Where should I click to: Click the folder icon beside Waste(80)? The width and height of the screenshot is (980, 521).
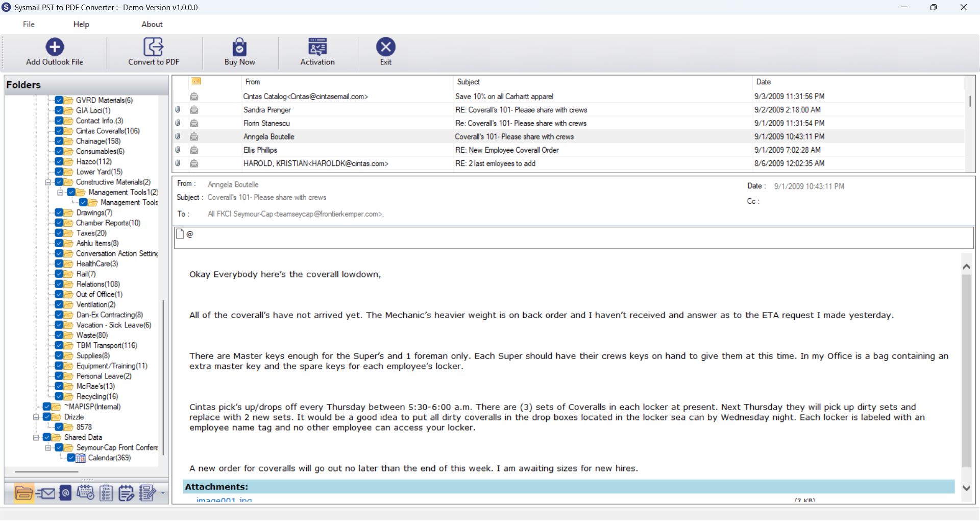[x=68, y=335]
